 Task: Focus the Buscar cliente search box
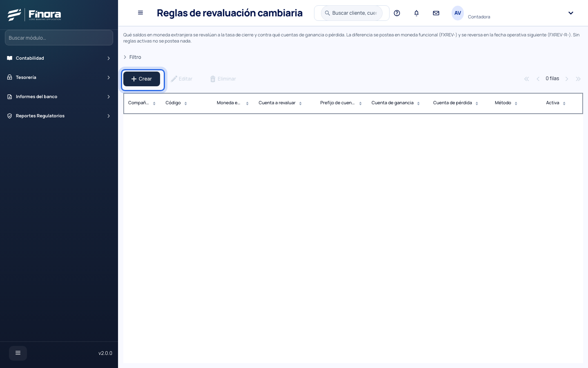click(x=352, y=13)
